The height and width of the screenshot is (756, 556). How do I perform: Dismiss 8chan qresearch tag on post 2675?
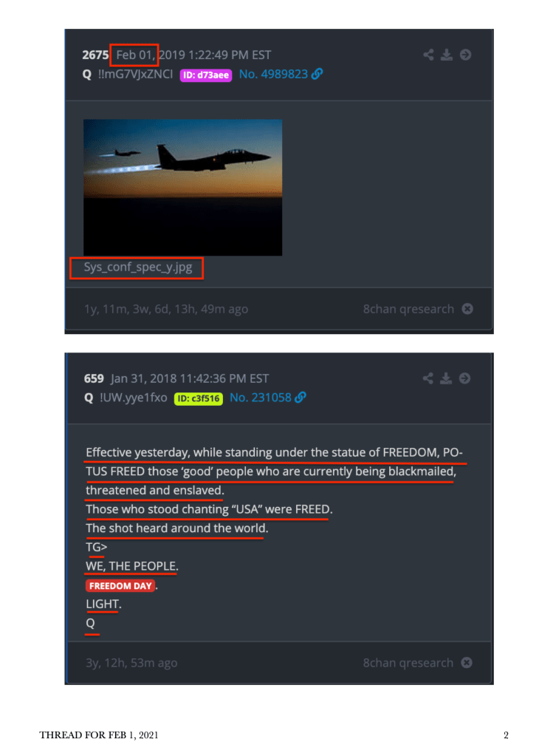[467, 309]
